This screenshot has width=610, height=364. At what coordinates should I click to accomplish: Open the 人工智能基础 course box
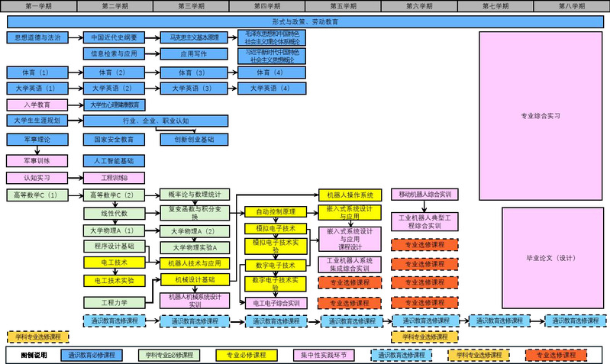click(114, 161)
